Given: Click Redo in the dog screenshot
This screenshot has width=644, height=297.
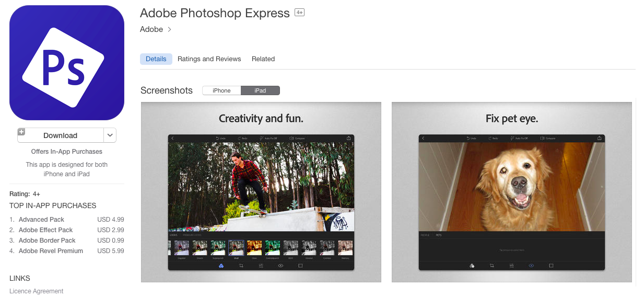Looking at the screenshot, I should 494,139.
